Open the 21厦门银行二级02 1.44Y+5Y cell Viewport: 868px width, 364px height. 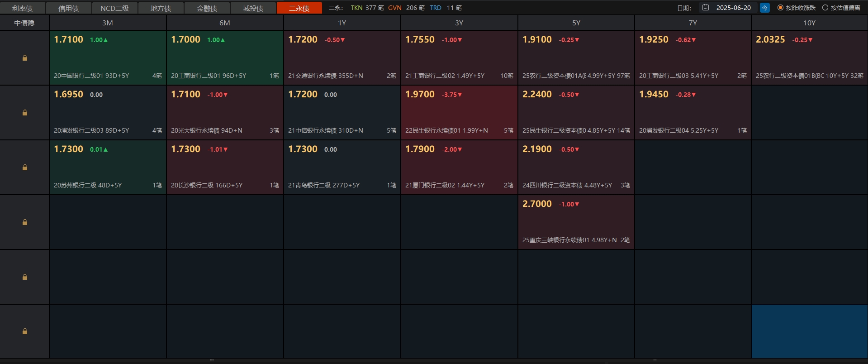459,168
